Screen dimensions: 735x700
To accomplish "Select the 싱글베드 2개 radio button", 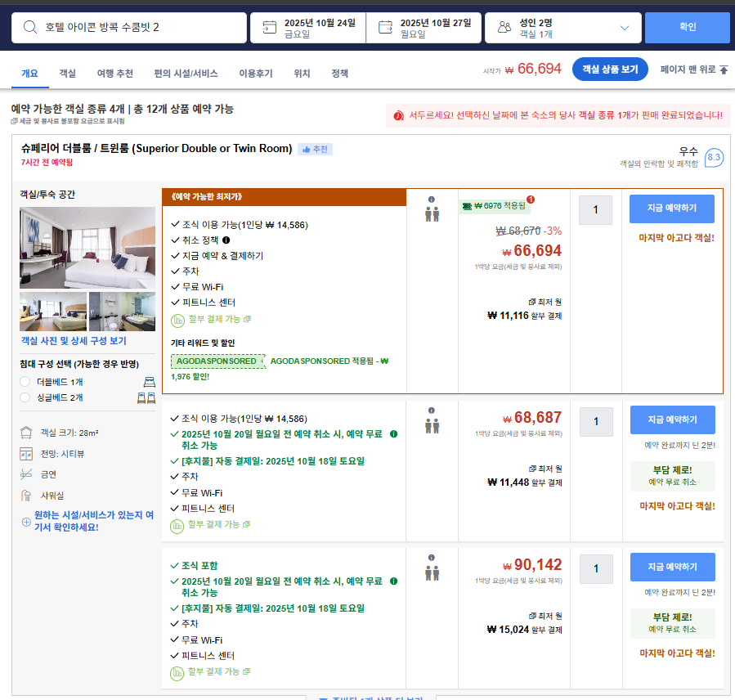I will click(x=25, y=398).
